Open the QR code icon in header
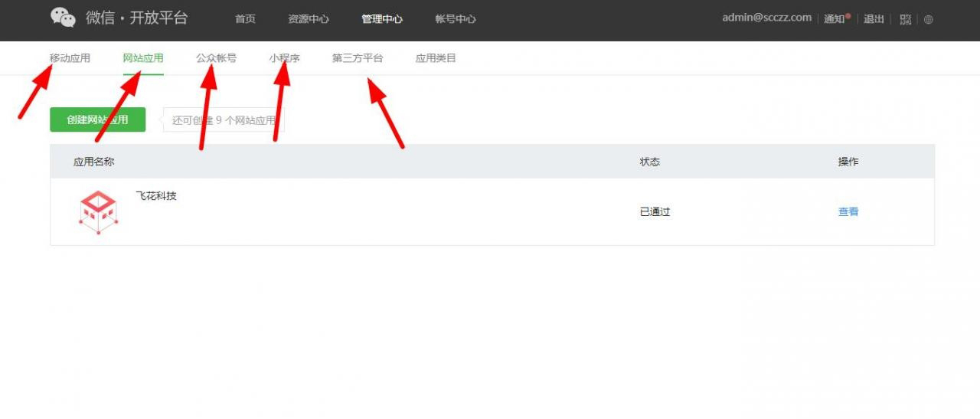 coord(906,19)
